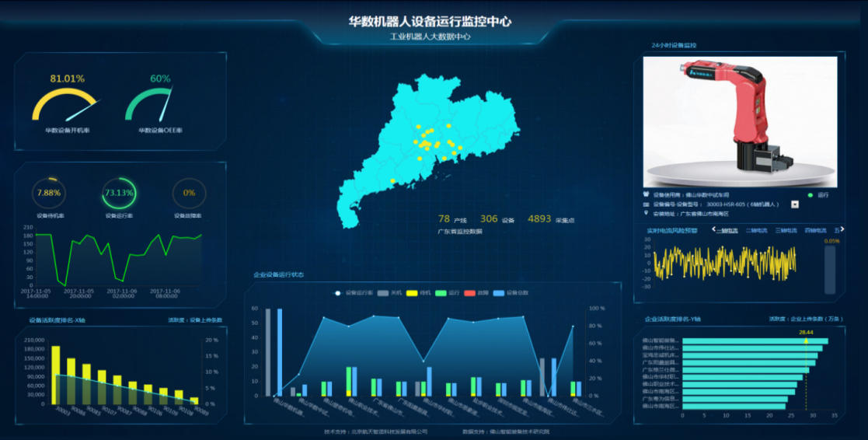This screenshot has height=440, width=868.
Task: Select the 0% fault rate ring
Action: pos(189,193)
